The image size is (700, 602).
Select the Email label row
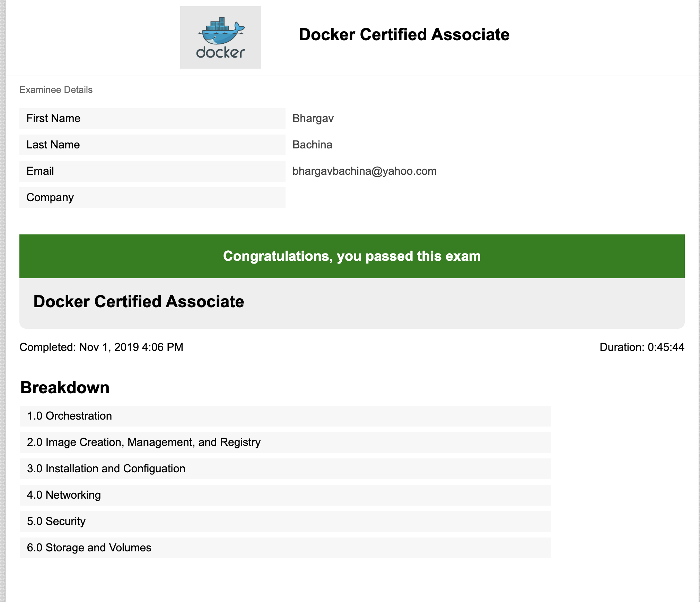click(x=152, y=171)
